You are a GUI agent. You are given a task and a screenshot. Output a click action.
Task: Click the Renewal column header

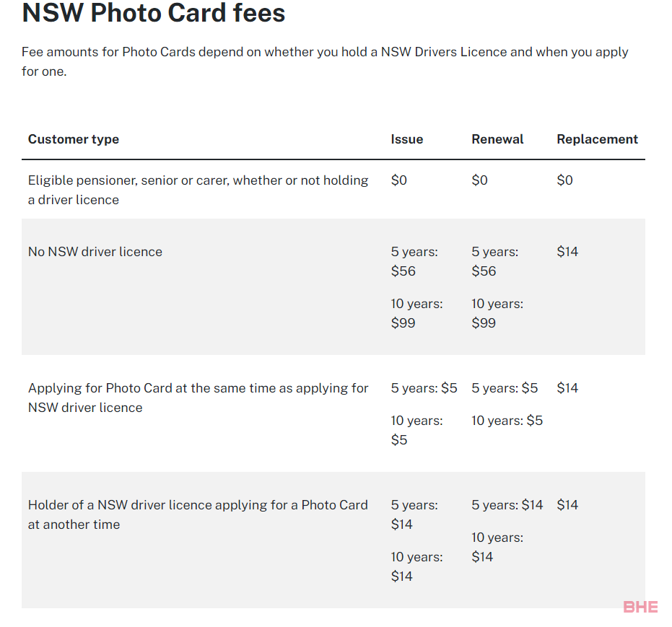[497, 139]
